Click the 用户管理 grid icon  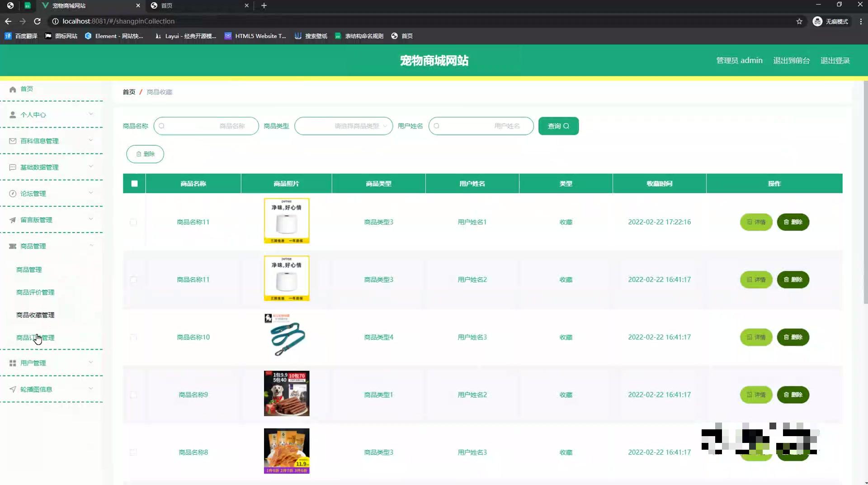coord(13,363)
